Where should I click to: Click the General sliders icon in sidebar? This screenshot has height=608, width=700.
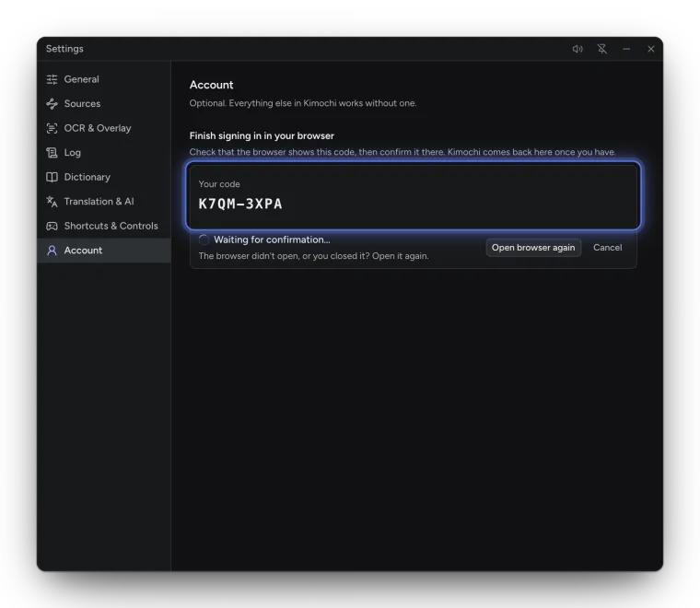tap(52, 79)
